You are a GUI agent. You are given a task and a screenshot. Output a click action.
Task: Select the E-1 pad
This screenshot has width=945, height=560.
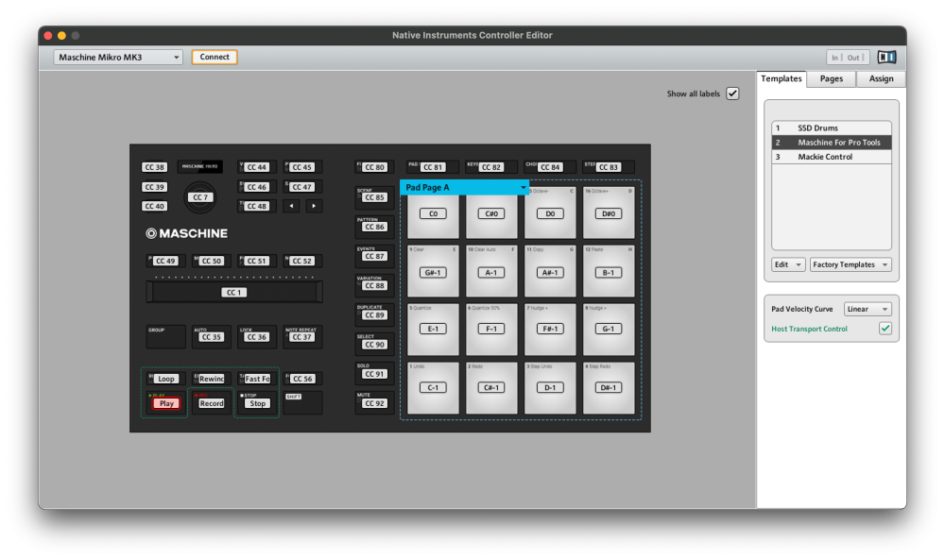pos(433,329)
